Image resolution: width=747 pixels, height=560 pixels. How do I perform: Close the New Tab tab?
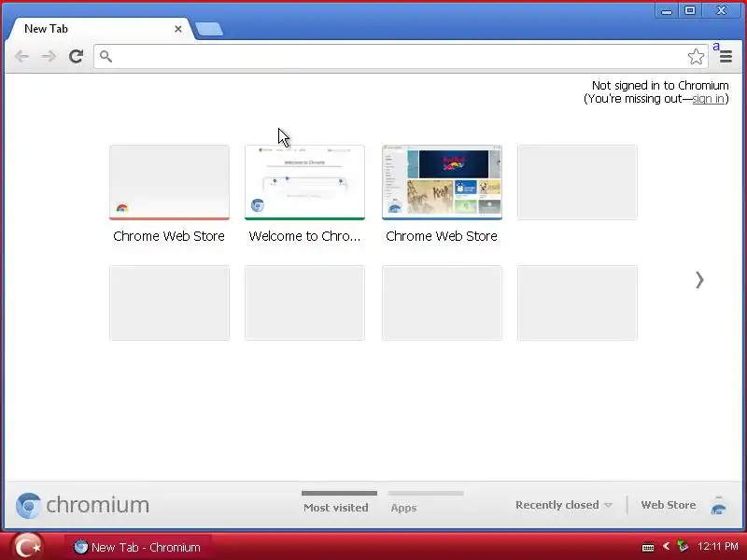pyautogui.click(x=178, y=29)
